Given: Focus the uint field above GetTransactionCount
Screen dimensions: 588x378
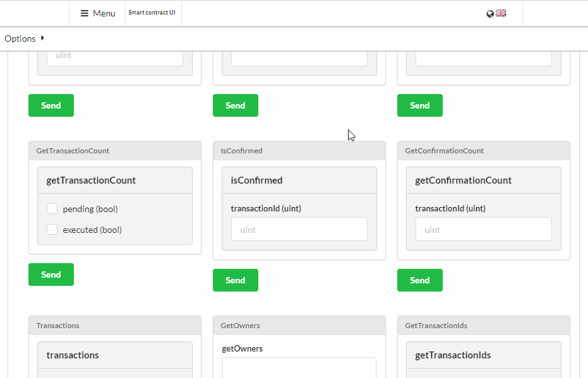Looking at the screenshot, I should [x=115, y=59].
